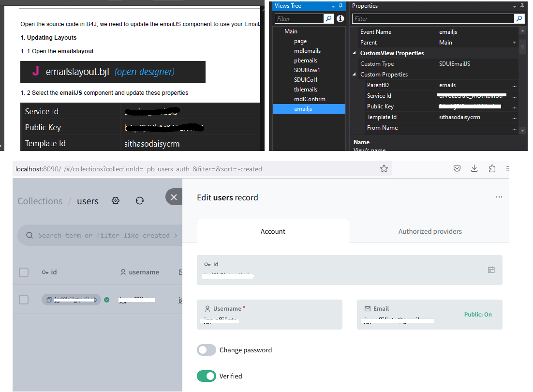533x392 pixels.
Task: Open the ellipsis editor for From Name
Action: pos(514,128)
